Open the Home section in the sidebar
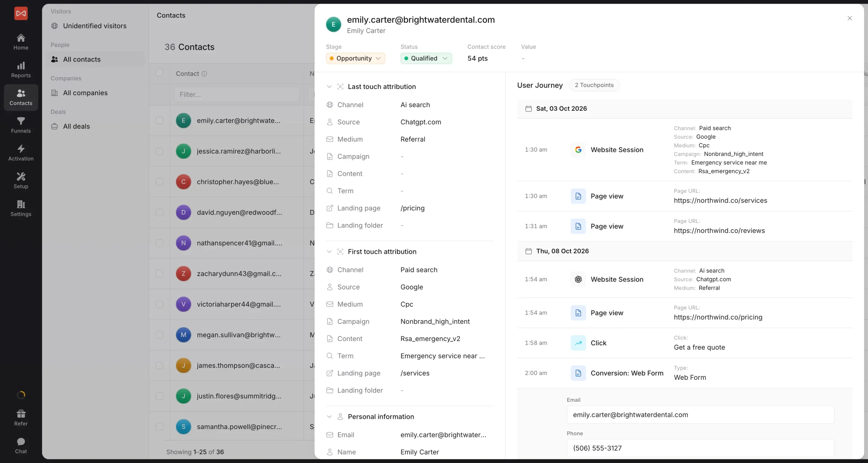Viewport: 868px width, 463px height. tap(21, 42)
